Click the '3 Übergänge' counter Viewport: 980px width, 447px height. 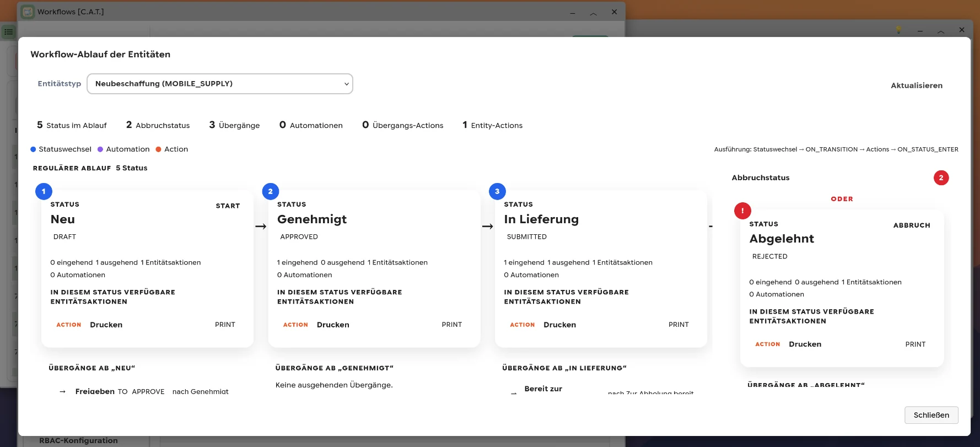[234, 125]
